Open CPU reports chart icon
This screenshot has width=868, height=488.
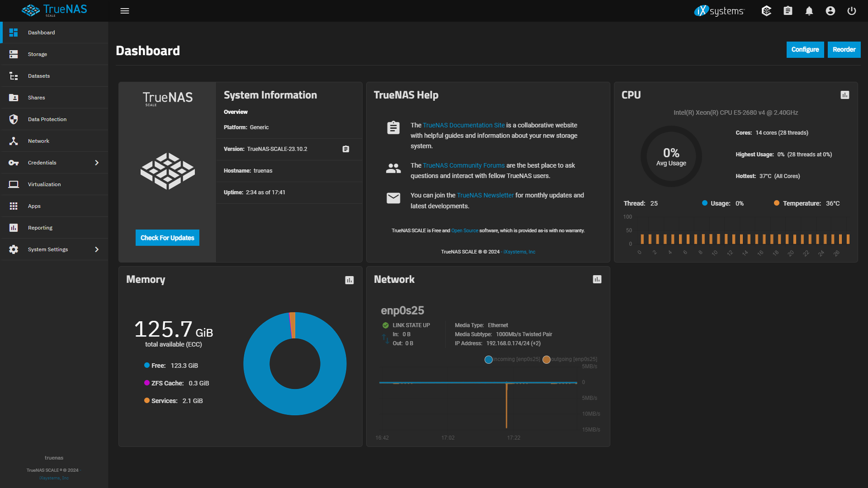point(845,95)
